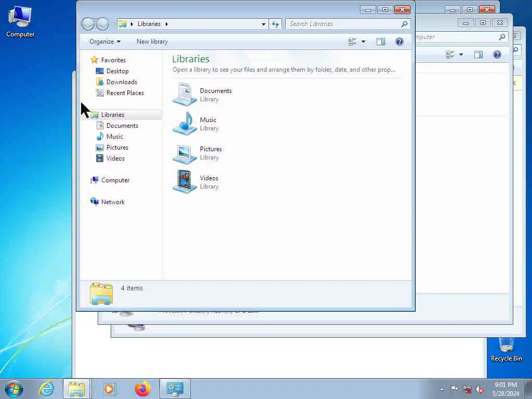Viewport: 532px width, 399px height.
Task: Click the Change your view icon
Action: [x=353, y=42]
